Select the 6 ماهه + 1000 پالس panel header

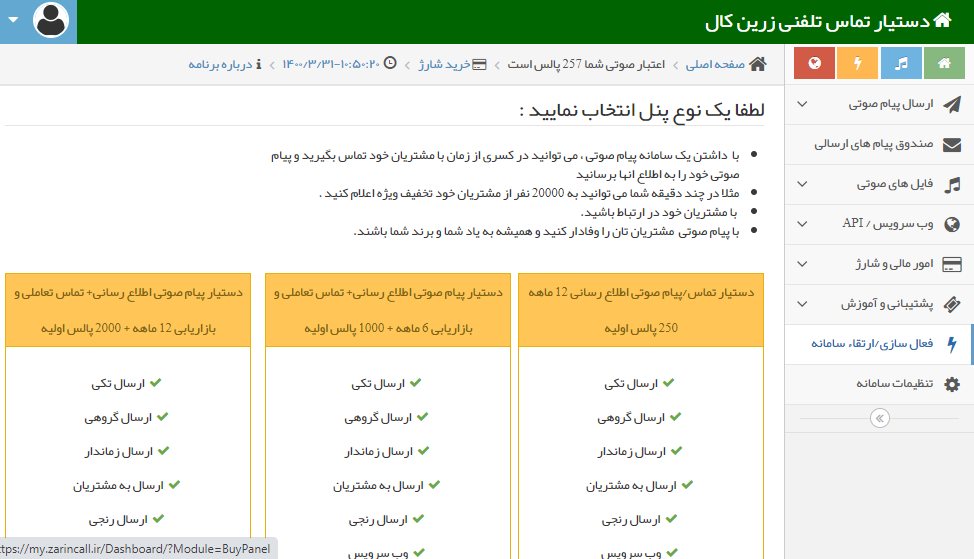(x=388, y=310)
